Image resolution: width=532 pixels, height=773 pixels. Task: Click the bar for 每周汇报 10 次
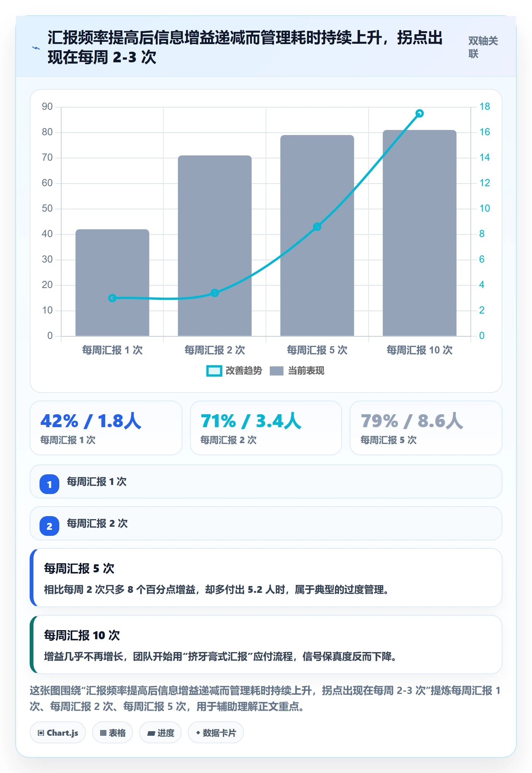420,233
